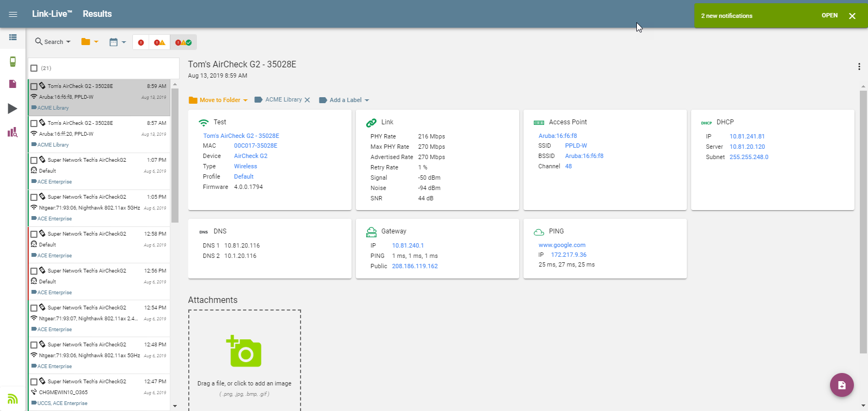
Task: Click the green device icon in sidebar
Action: click(12, 61)
